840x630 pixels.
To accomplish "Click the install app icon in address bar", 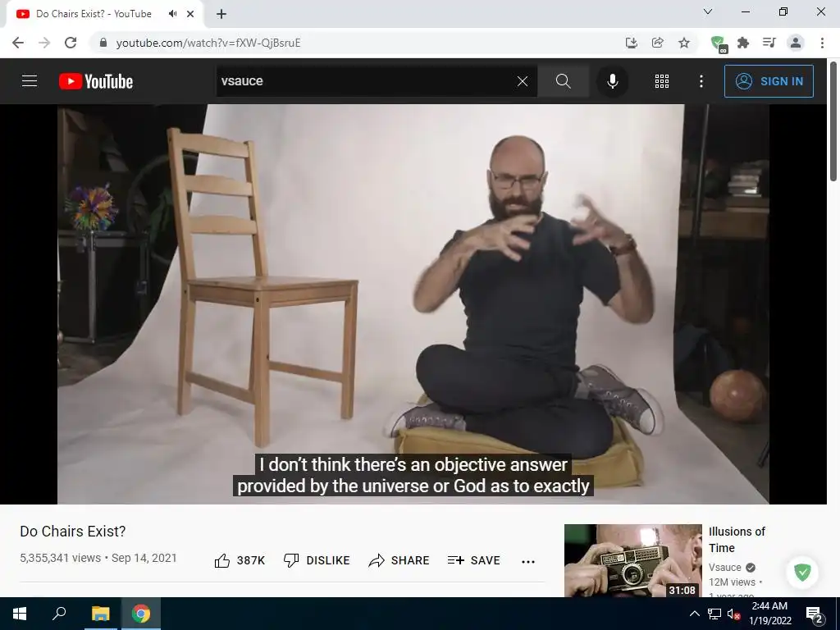I will (632, 43).
